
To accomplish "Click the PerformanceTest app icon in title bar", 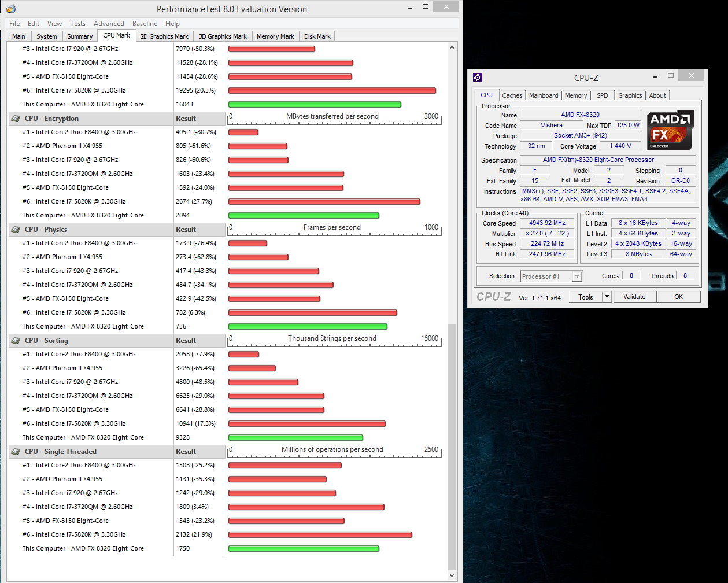I will coord(11,9).
